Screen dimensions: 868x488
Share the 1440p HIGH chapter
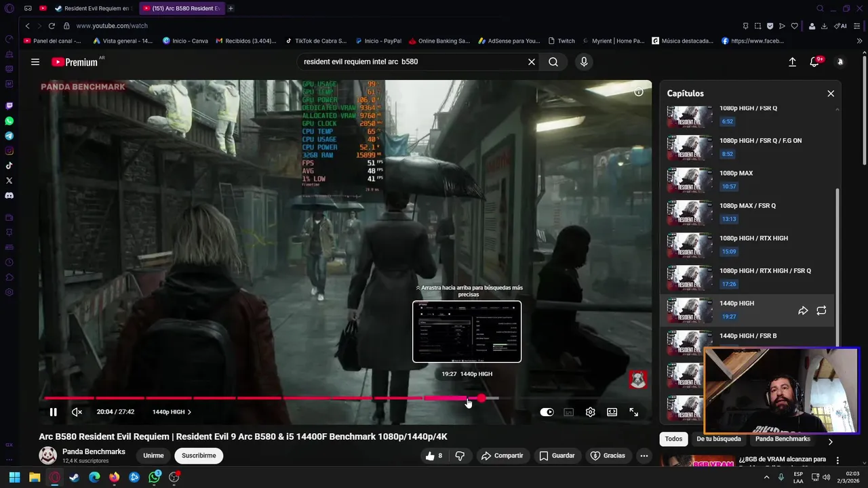point(803,310)
